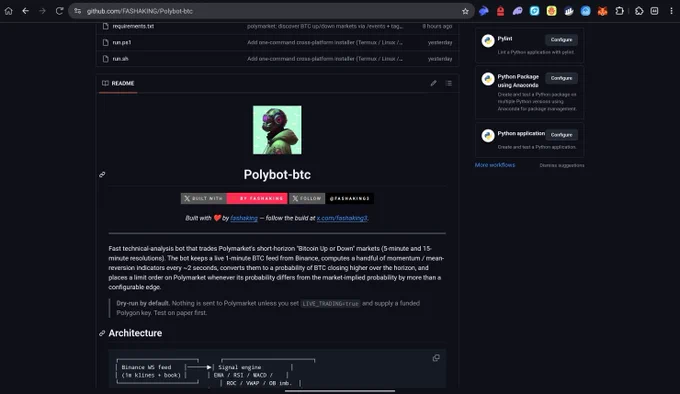This screenshot has height=394, width=680.
Task: Configure Python Package using Anaconda workflow
Action: (561, 78)
